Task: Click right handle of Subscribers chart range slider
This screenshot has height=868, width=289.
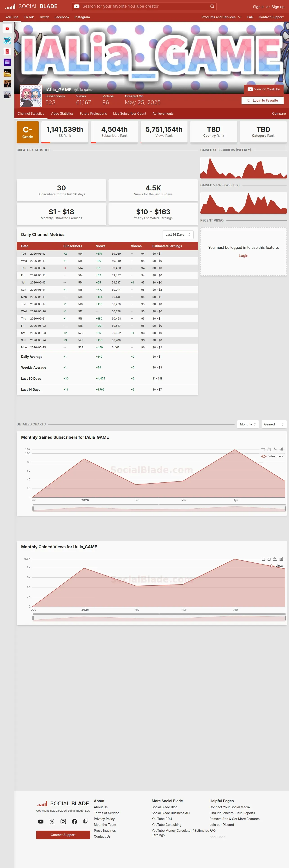Action: click(285, 508)
